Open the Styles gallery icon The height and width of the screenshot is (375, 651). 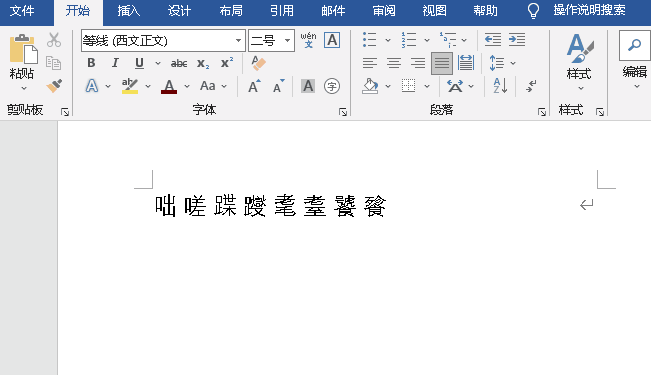pyautogui.click(x=580, y=49)
